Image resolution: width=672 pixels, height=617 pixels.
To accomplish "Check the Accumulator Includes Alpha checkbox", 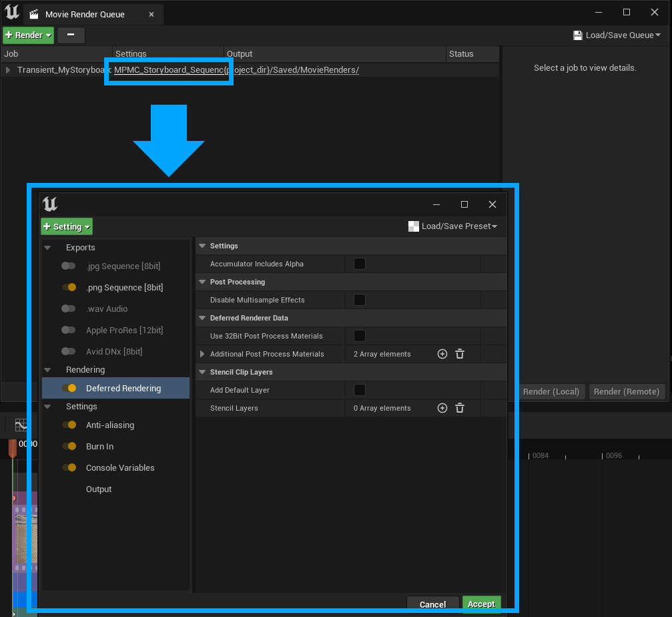I will (360, 264).
